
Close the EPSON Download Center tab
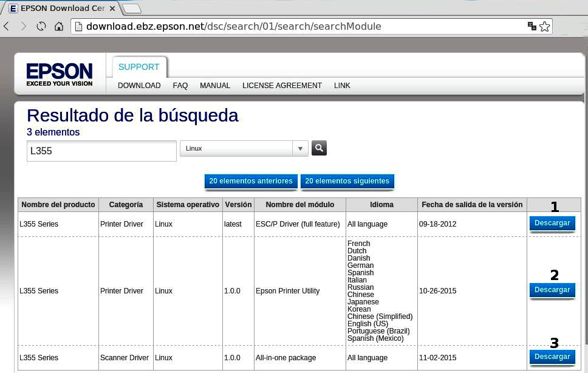point(112,9)
